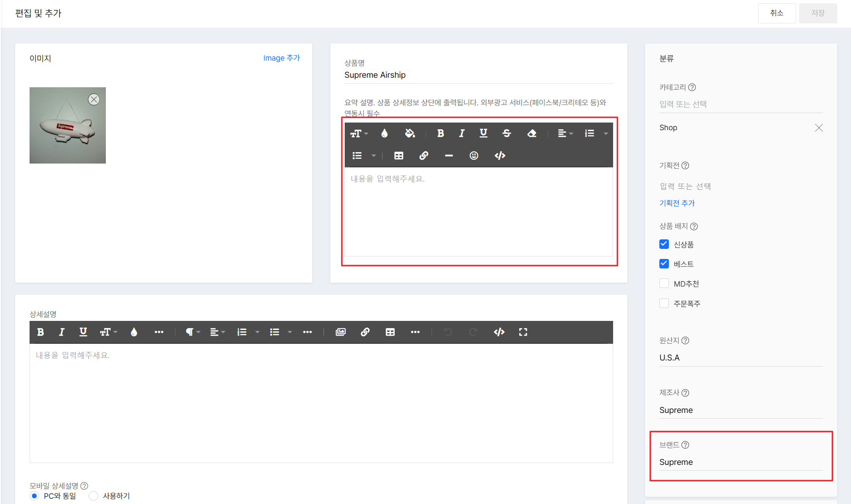The width and height of the screenshot is (851, 504).
Task: Toggle underline in the 상세설명 editor
Action: (83, 332)
